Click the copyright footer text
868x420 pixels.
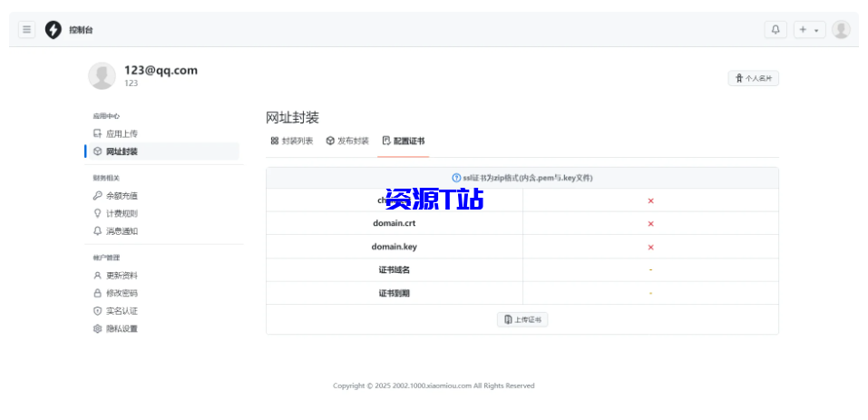pyautogui.click(x=434, y=386)
